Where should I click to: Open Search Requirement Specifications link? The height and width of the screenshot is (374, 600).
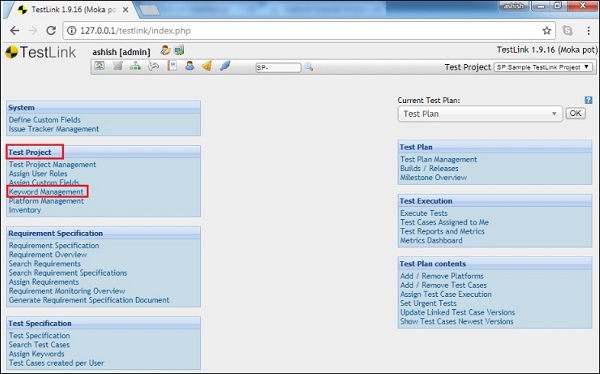tap(68, 273)
